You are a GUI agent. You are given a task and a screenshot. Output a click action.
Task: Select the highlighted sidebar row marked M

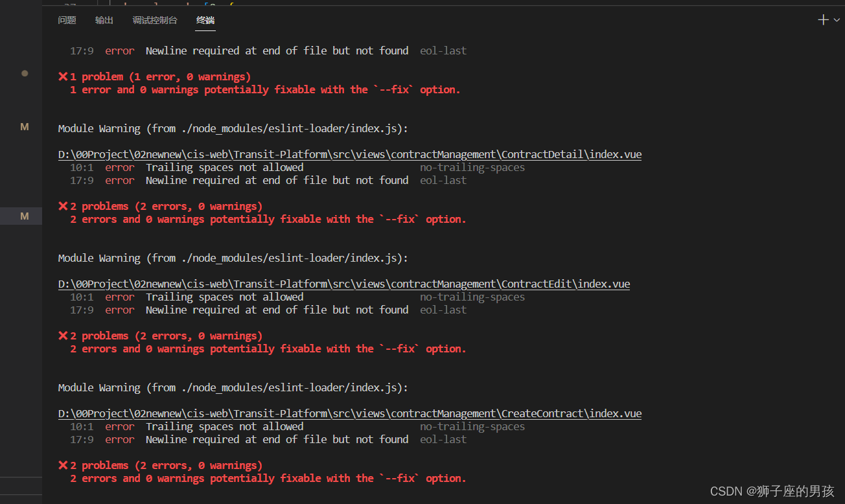pos(21,216)
